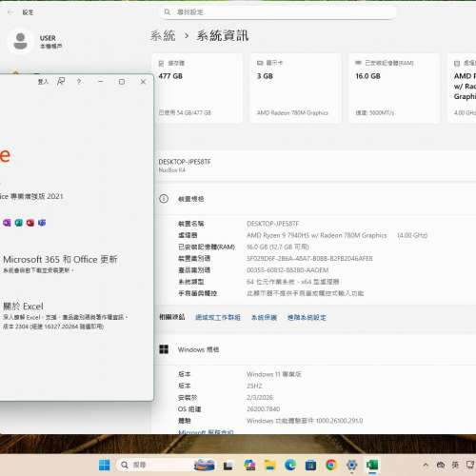Open Microsoft Store taskbar icon
The height and width of the screenshot is (476, 476).
pyautogui.click(x=310, y=465)
